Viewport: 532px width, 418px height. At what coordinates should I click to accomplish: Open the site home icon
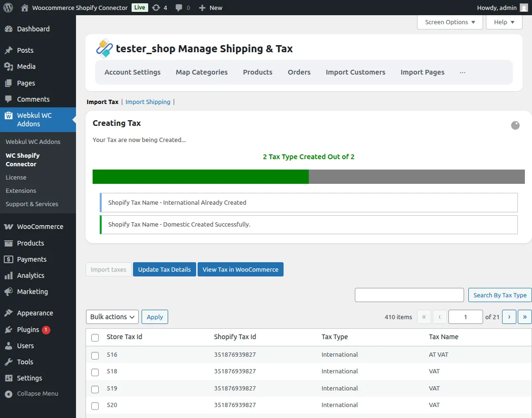coord(25,8)
